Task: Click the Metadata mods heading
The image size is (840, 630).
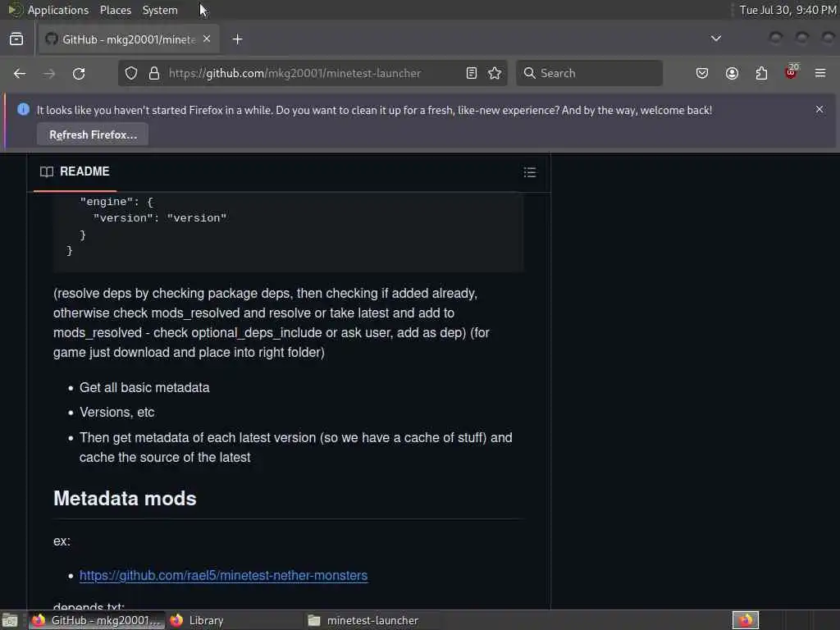Action: (125, 499)
